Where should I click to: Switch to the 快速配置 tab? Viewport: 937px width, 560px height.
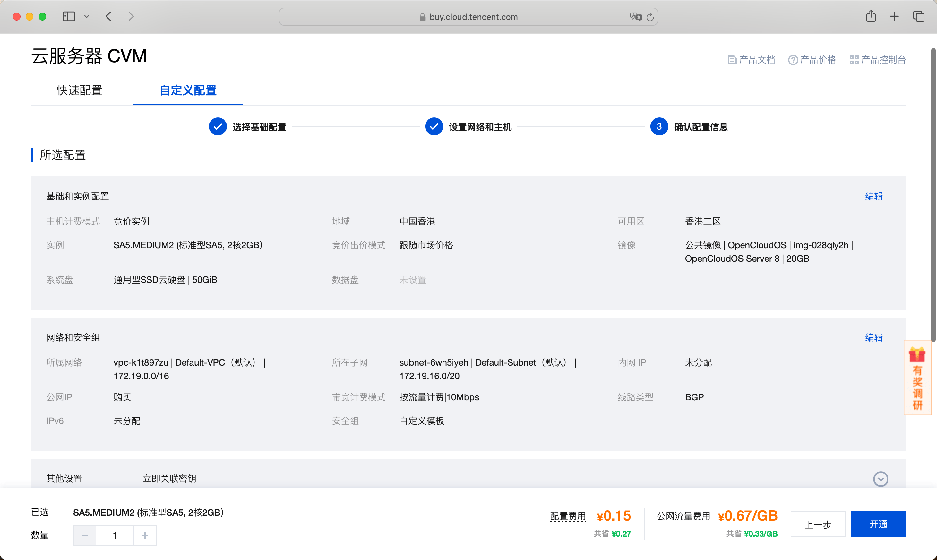click(x=79, y=90)
